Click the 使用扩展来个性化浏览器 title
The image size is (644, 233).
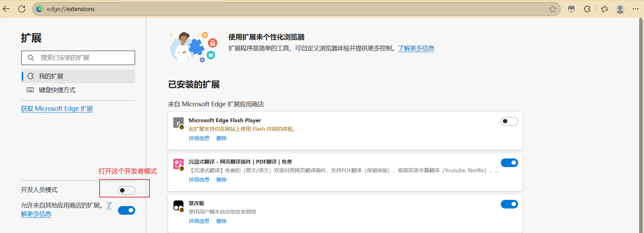[266, 37]
